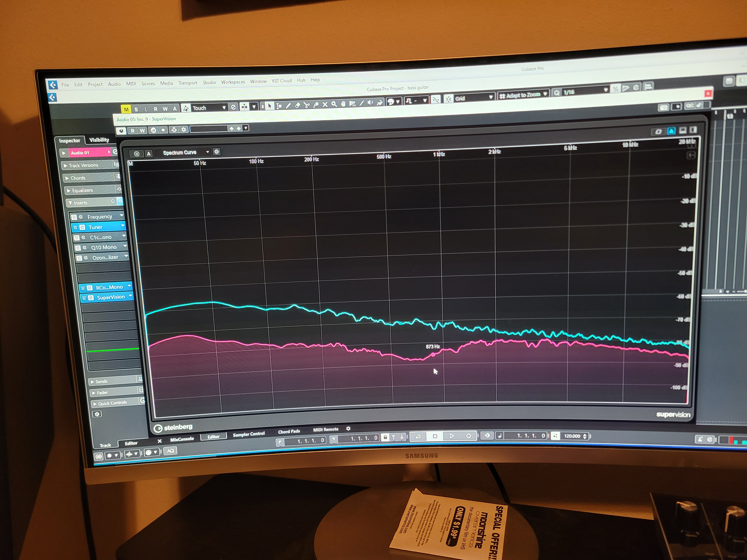The height and width of the screenshot is (560, 747).
Task: Select the Draw pencil tool
Action: [288, 106]
